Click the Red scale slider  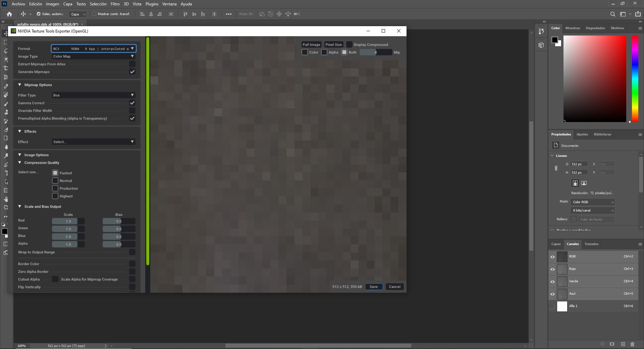coord(68,221)
